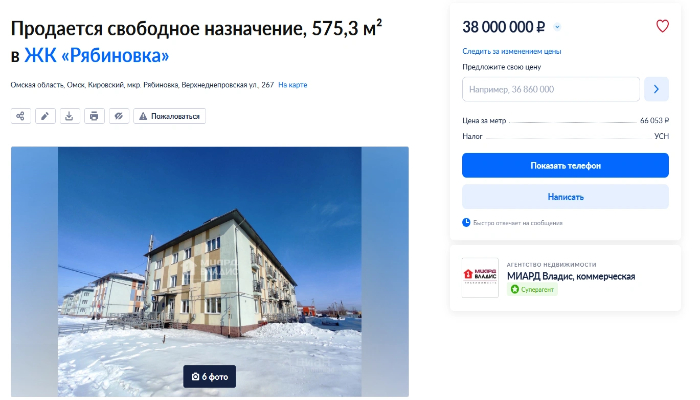Hide the listing with crossed-eye icon

tap(119, 116)
